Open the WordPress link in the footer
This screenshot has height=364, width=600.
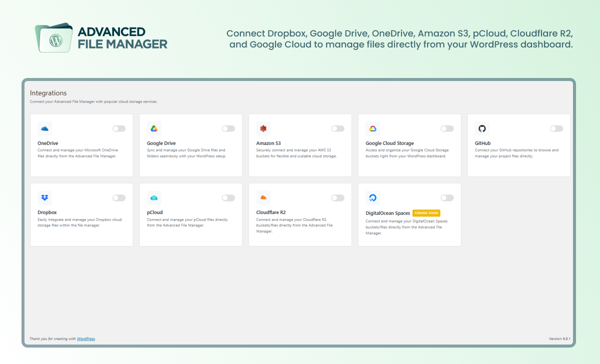[85, 338]
